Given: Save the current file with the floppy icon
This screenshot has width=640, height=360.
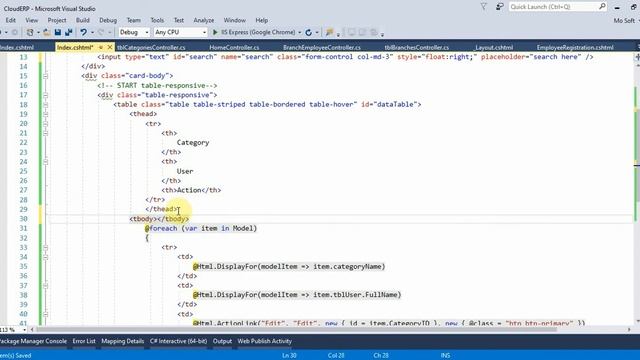Looking at the screenshot, I should 58,32.
